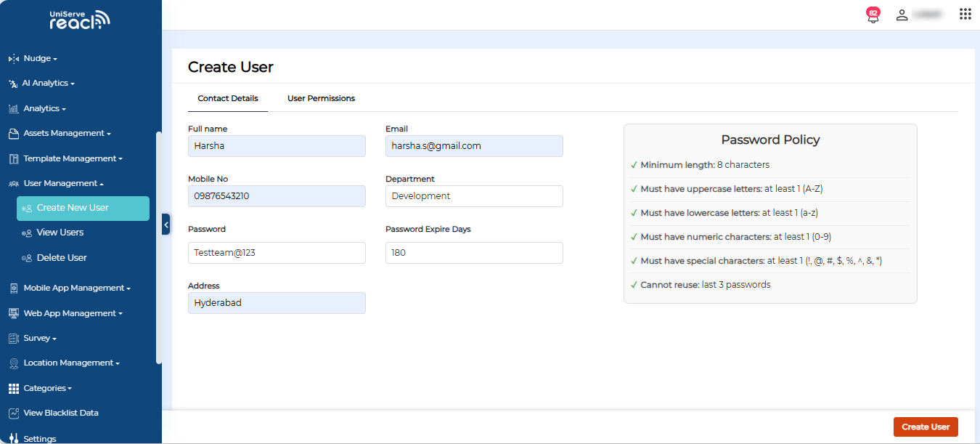
Task: Click the notification bell icon
Action: point(873,16)
